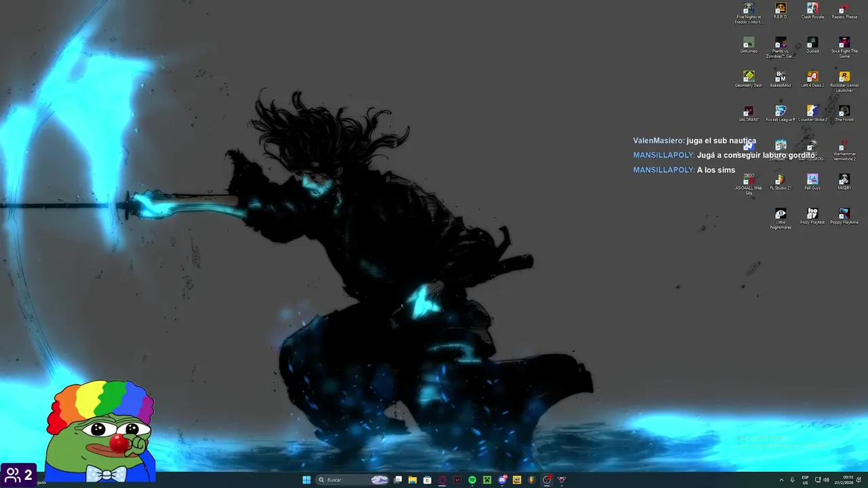Open the BakkesMod desktop shortcut
Screen dimensions: 868x488
coord(781,79)
